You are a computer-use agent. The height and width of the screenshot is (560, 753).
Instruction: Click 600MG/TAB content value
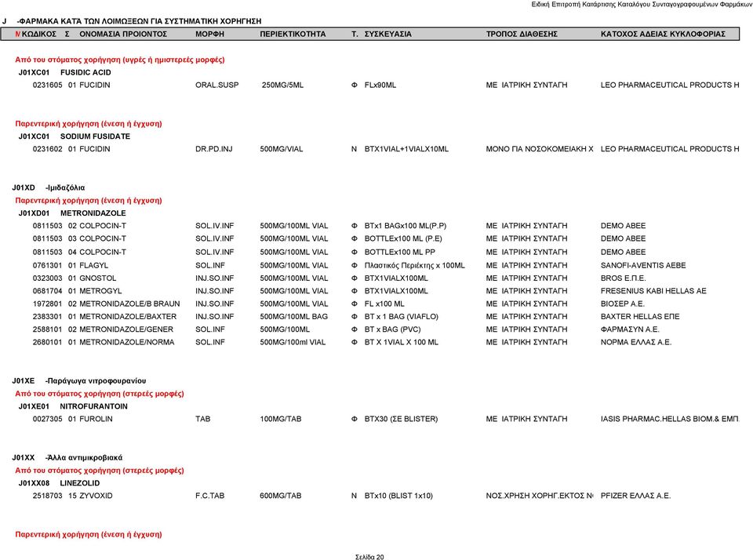(281, 496)
